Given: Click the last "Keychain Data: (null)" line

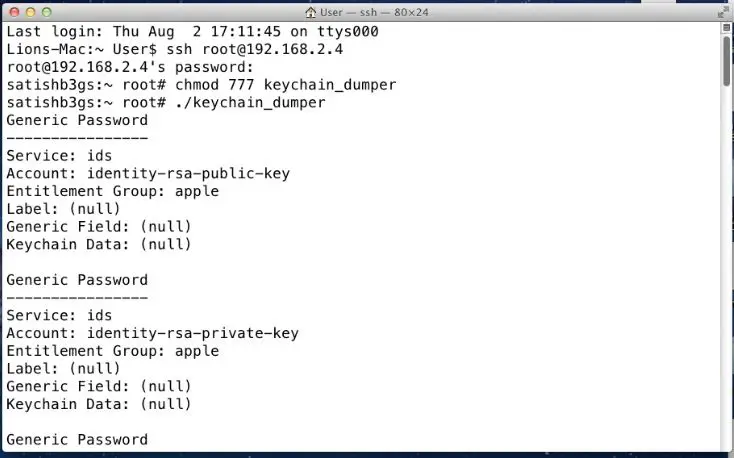Looking at the screenshot, I should (98, 404).
